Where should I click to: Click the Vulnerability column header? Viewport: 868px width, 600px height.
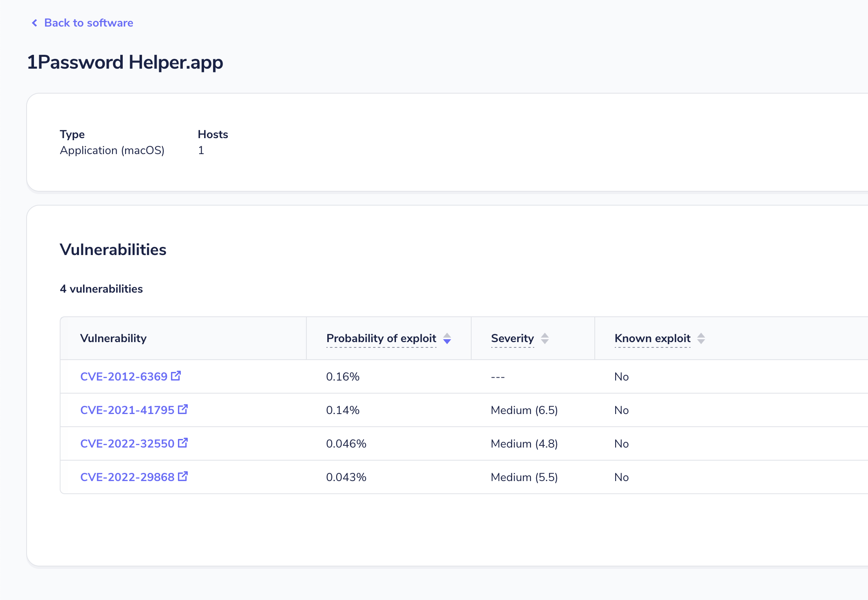113,338
